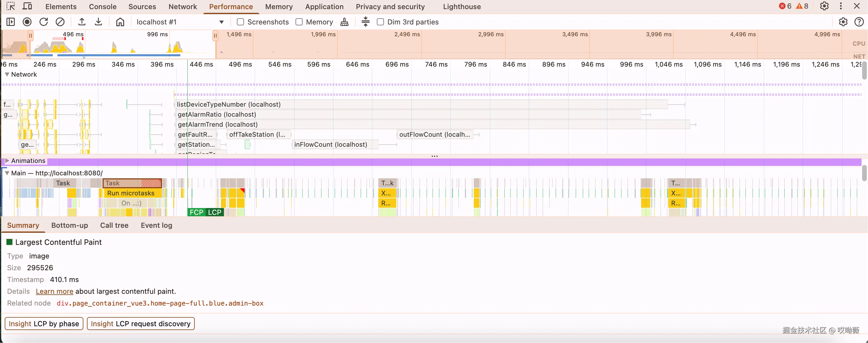This screenshot has width=868, height=343.
Task: Follow the Learn more link
Action: click(54, 291)
